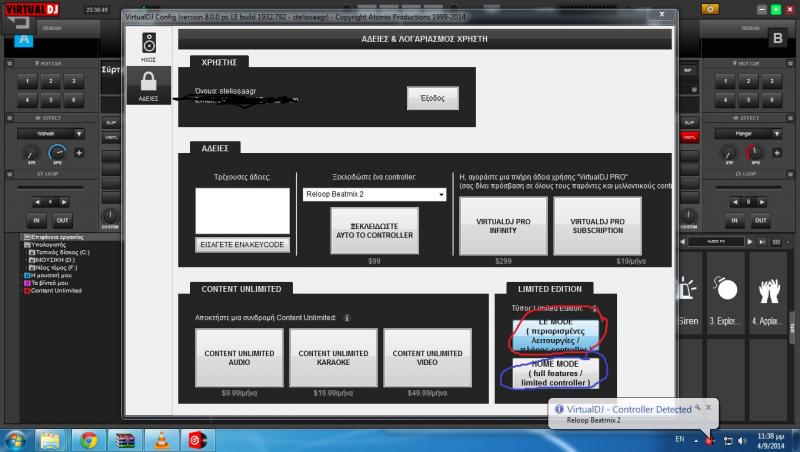Click the Έξοδος logout button
The width and height of the screenshot is (800, 452).
click(x=433, y=98)
